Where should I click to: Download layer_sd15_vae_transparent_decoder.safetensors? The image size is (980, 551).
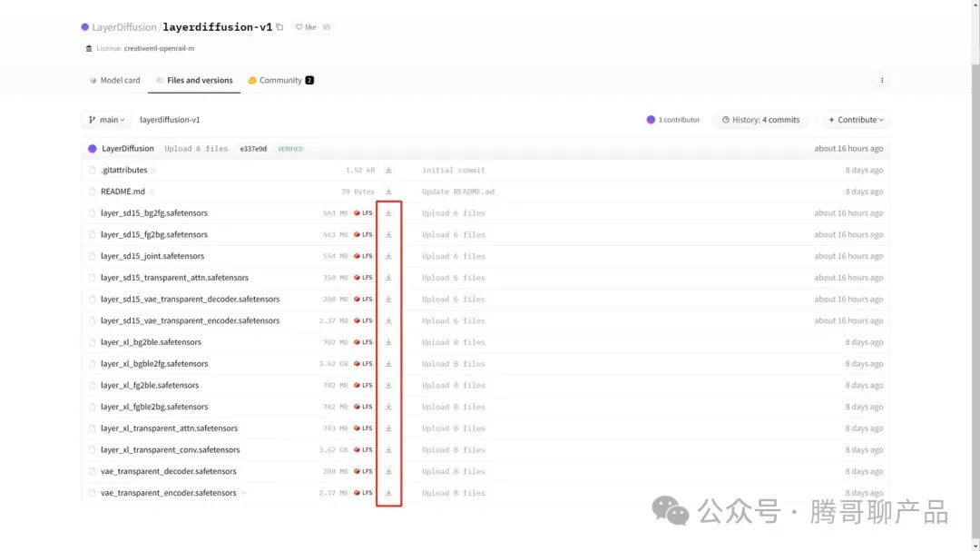coord(388,299)
